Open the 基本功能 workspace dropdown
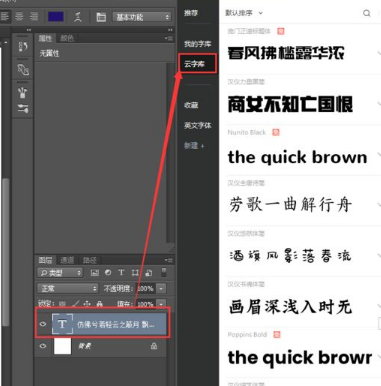 click(142, 17)
